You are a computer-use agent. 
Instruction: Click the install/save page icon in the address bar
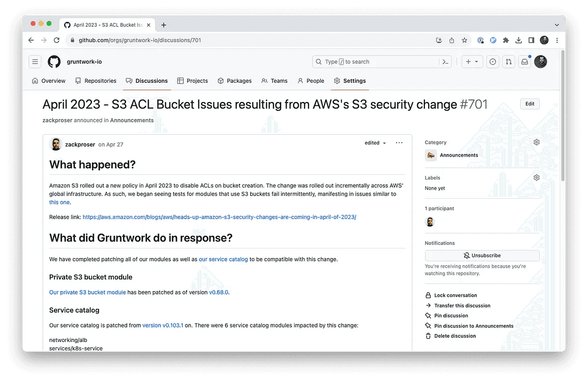(x=439, y=40)
